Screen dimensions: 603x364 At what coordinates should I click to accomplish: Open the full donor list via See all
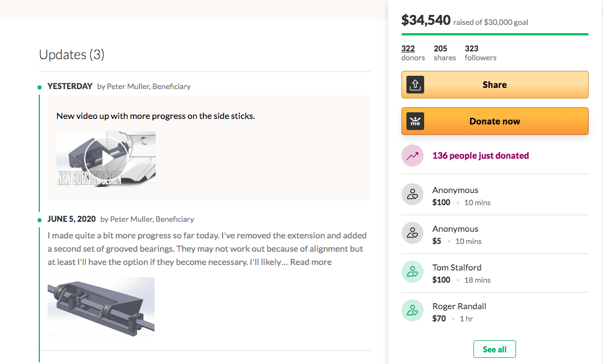[494, 349]
